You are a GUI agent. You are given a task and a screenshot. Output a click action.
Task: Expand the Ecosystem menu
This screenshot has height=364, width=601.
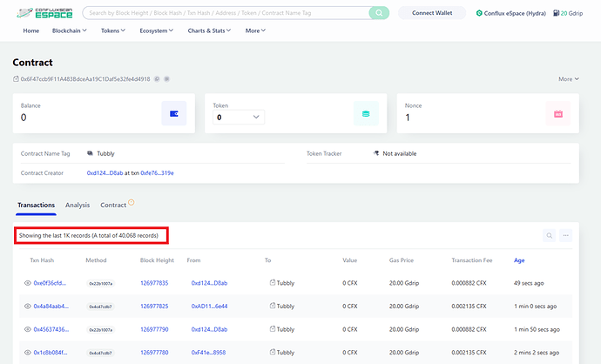pyautogui.click(x=157, y=30)
